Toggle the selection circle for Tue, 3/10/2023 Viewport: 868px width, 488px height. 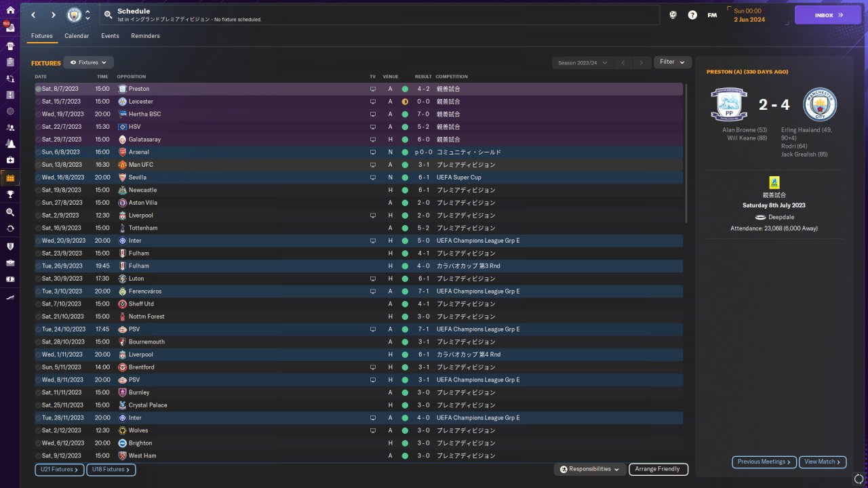(x=38, y=291)
